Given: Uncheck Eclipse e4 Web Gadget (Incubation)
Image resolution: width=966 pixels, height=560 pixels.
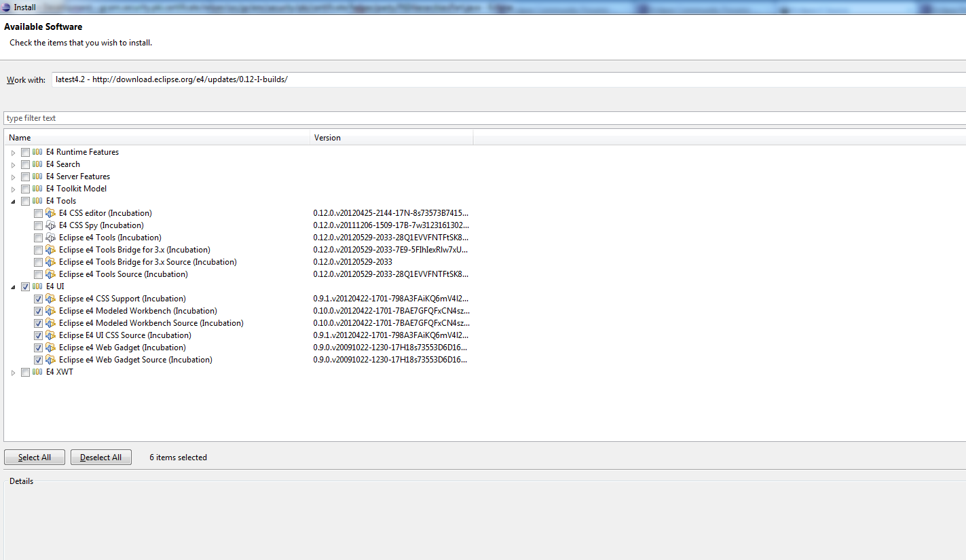Looking at the screenshot, I should click(x=38, y=348).
